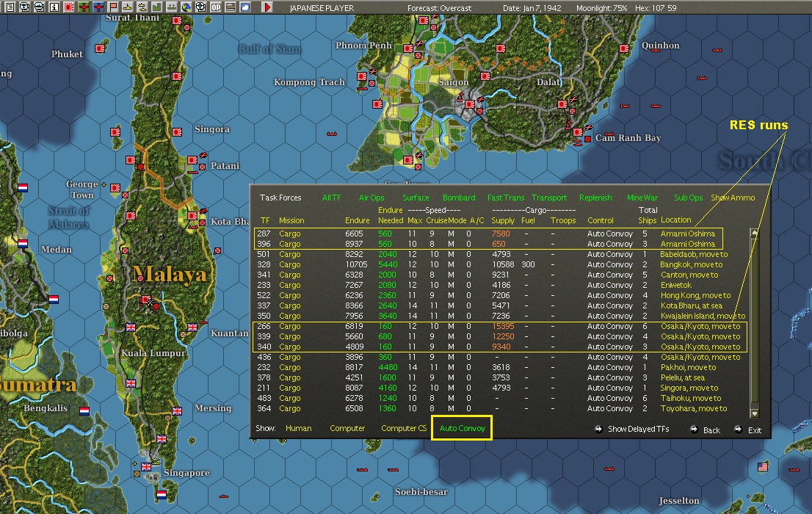This screenshot has width=812, height=514.
Task: Click the green factory toolbar icon
Action: 156,7
